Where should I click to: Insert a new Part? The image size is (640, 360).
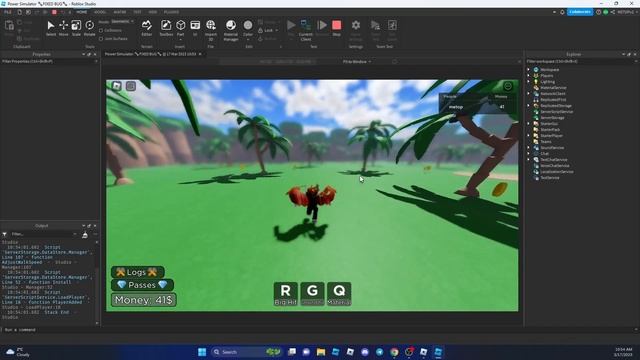pos(180,28)
